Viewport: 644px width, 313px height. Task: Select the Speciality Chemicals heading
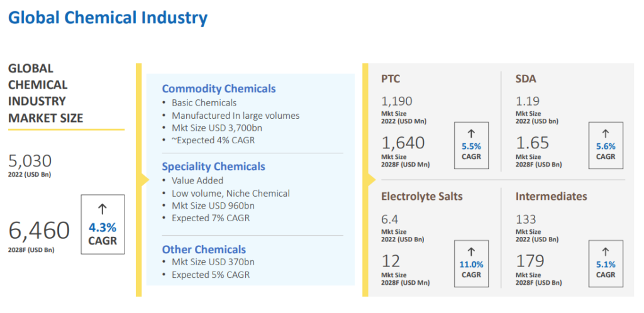[x=213, y=167]
